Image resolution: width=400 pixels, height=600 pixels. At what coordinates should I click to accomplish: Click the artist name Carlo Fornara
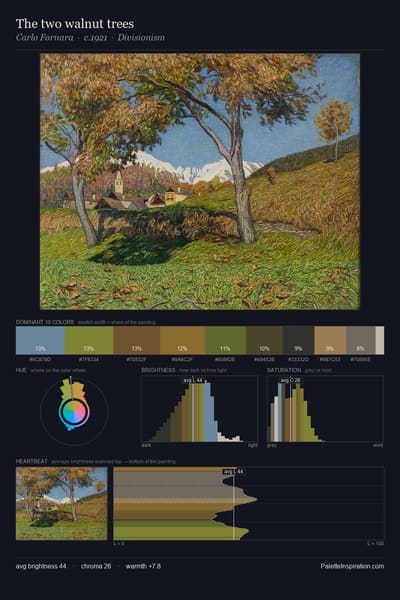(x=44, y=38)
